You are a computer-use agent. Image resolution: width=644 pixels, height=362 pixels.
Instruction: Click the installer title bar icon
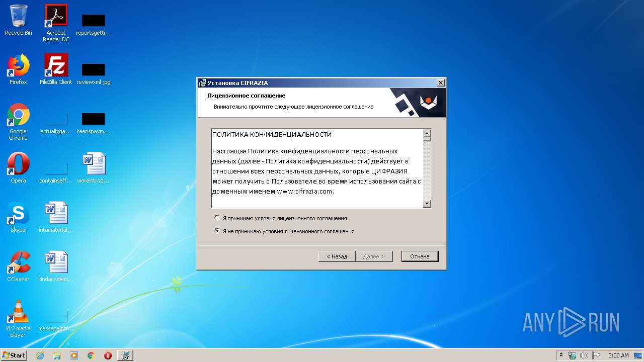202,83
